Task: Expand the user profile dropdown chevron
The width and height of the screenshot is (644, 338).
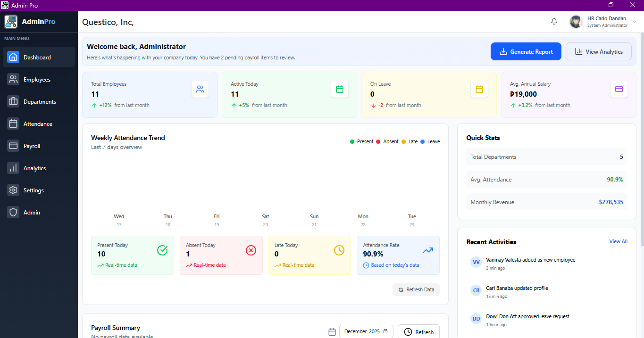Action: coord(635,22)
